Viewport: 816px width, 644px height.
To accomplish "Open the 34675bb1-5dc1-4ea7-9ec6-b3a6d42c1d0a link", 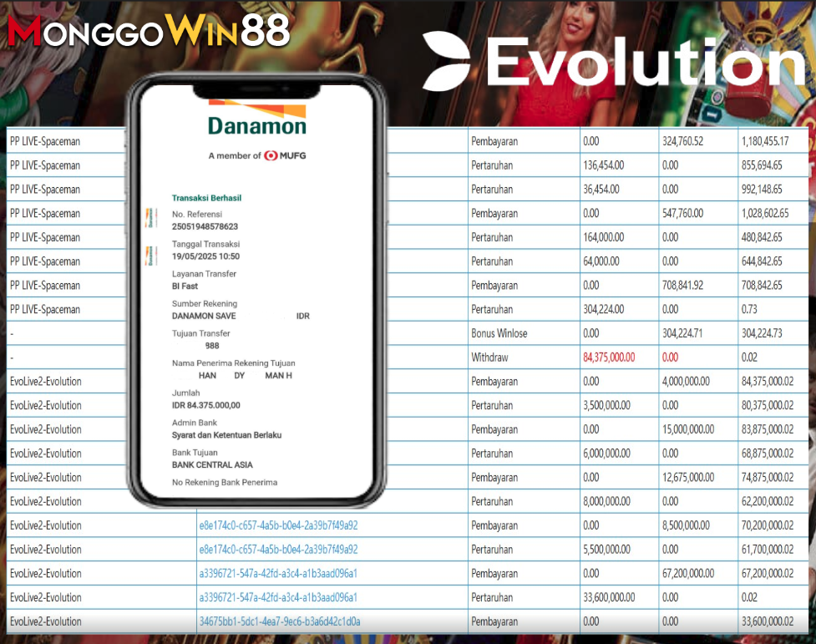I will (x=280, y=621).
